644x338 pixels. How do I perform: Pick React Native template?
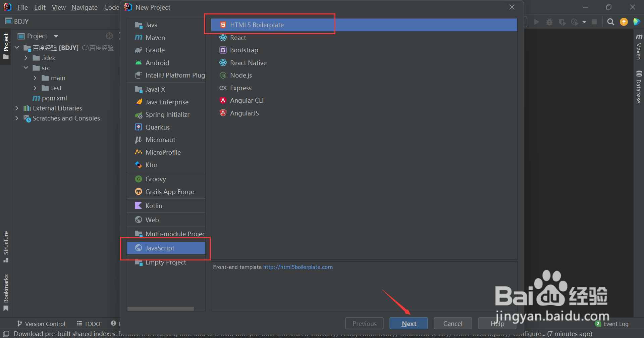click(364, 63)
